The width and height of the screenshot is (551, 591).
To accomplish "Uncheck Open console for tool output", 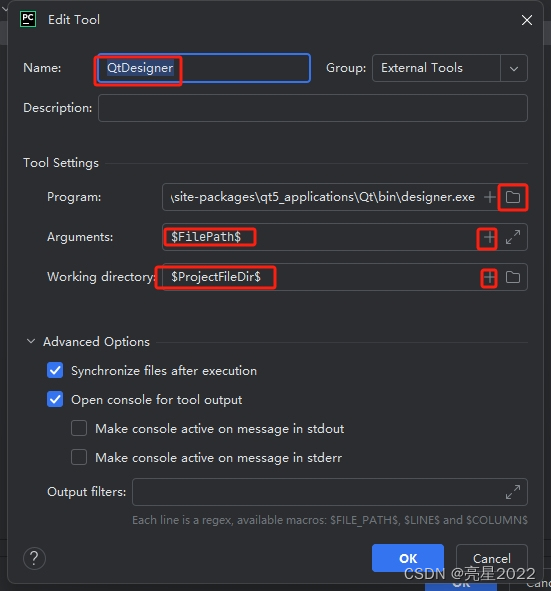I will [x=55, y=400].
